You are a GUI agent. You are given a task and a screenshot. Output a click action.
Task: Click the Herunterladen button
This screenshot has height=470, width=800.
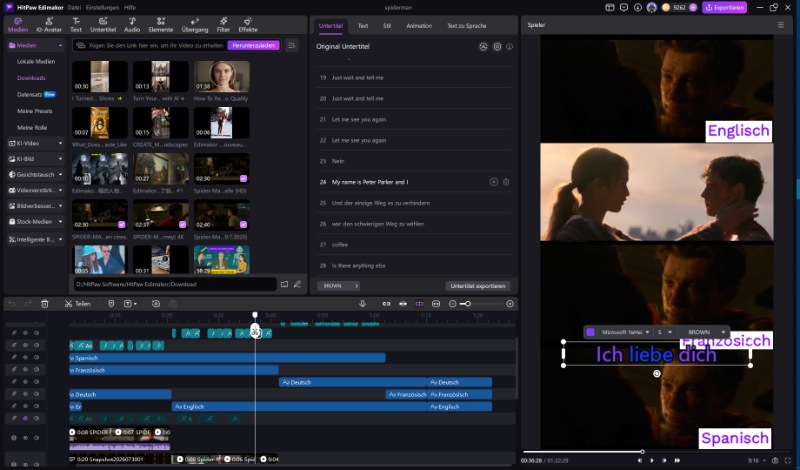[x=254, y=45]
